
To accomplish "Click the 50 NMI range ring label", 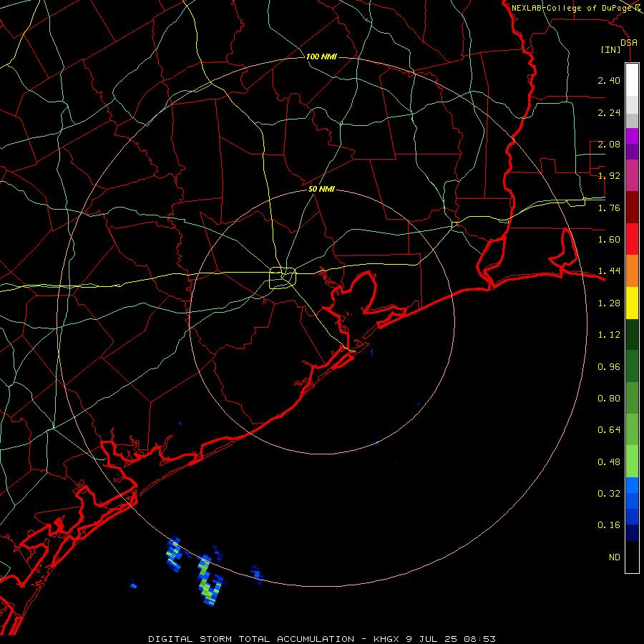I will [x=321, y=189].
